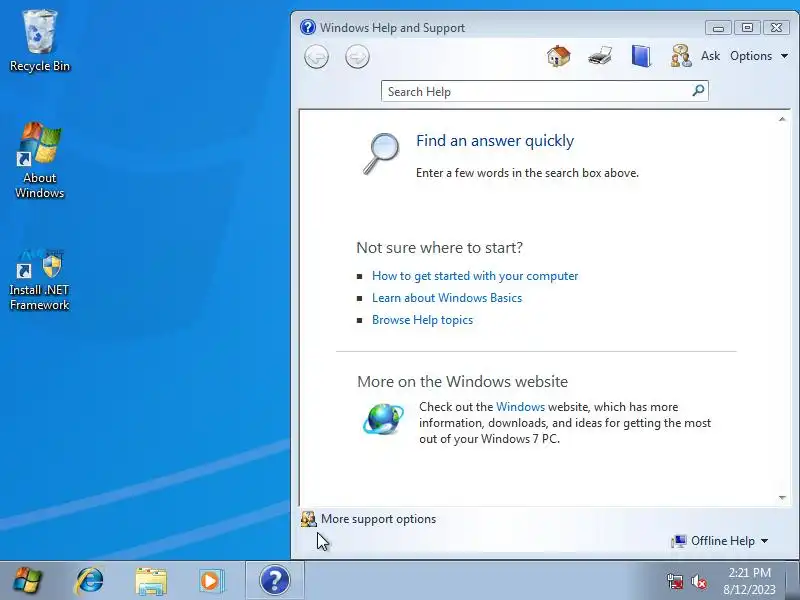800x600 pixels.
Task: Open How to get started with your computer
Action: [475, 276]
